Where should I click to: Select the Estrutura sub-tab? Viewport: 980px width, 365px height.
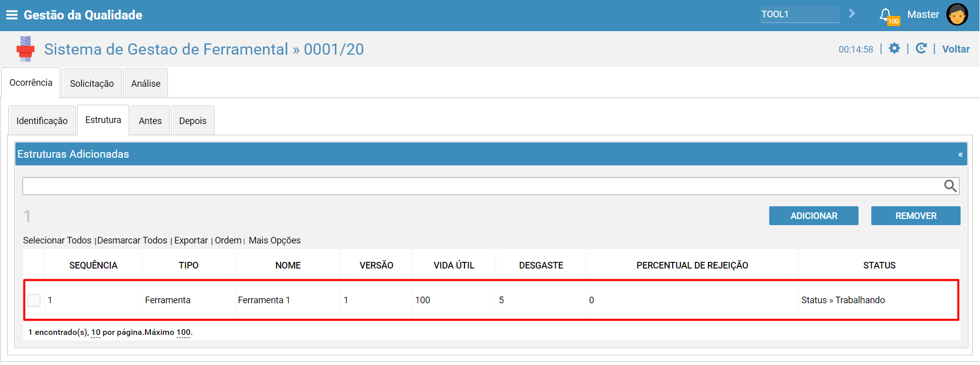click(103, 120)
